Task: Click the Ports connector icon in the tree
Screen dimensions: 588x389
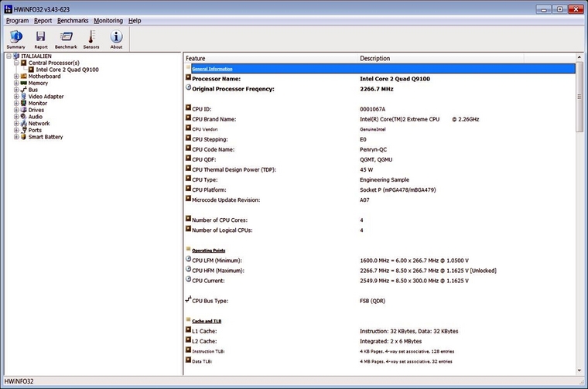Action: pos(24,131)
